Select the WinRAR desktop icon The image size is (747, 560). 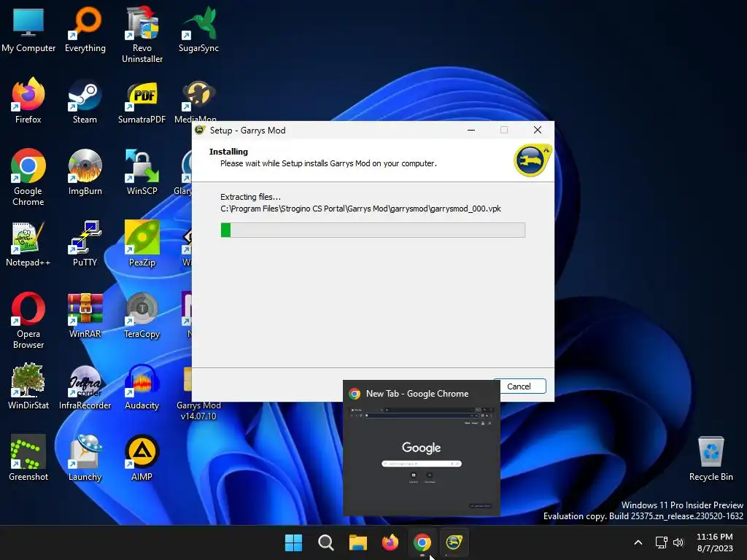coord(85,315)
